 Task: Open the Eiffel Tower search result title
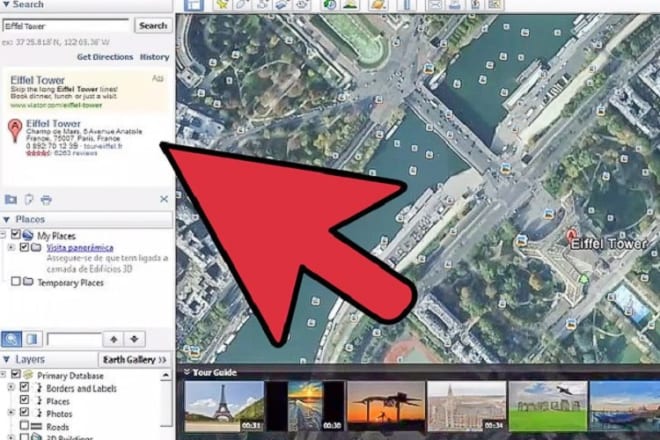coord(53,123)
